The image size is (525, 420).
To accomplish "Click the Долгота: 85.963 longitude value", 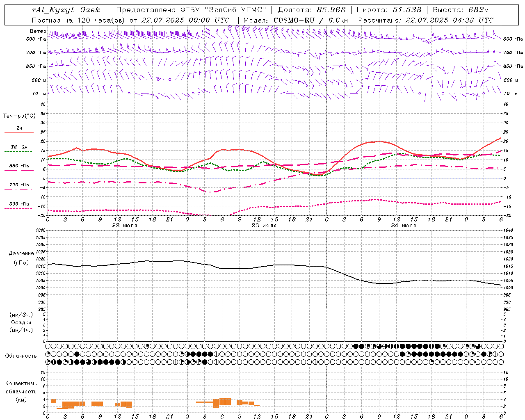I will (x=312, y=10).
